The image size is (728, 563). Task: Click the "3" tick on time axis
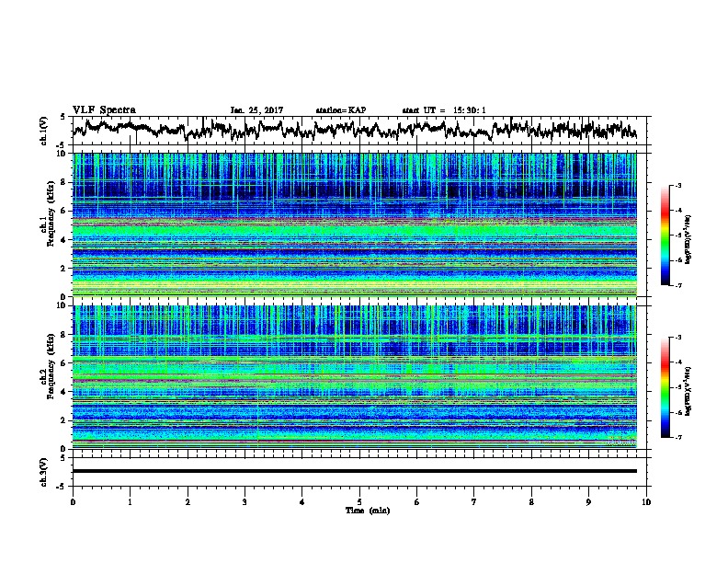pyautogui.click(x=245, y=502)
